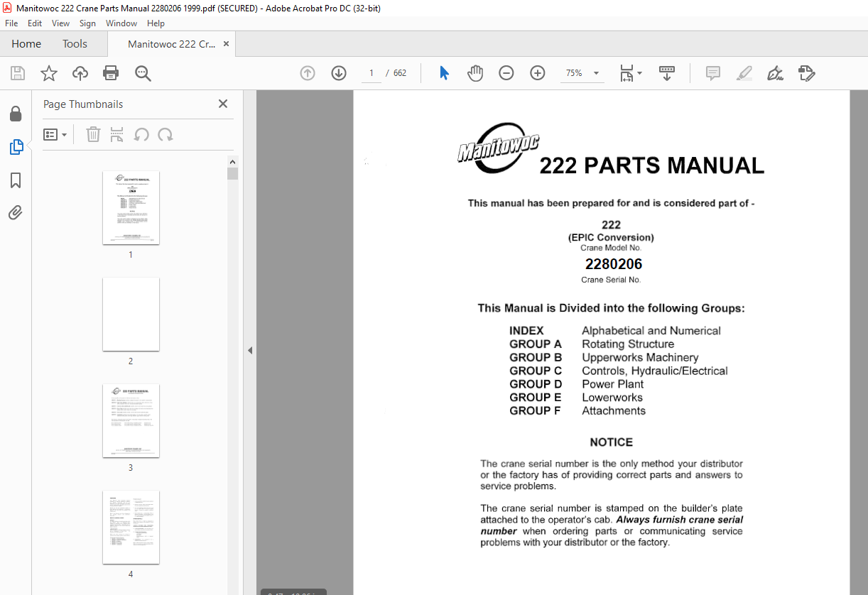
Task: Activate the Hand pan tool
Action: 475,73
